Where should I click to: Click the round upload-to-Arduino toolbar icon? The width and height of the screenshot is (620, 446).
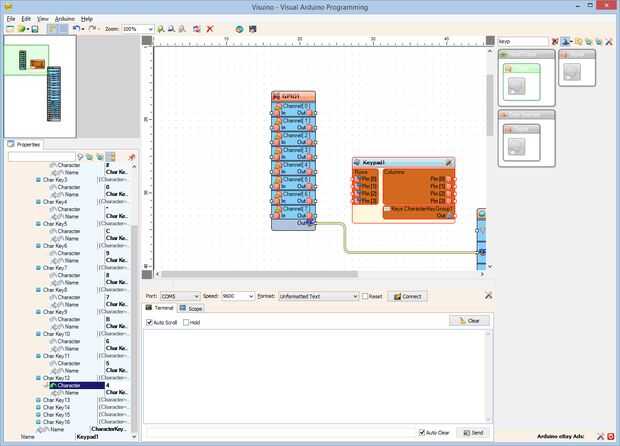point(239,29)
